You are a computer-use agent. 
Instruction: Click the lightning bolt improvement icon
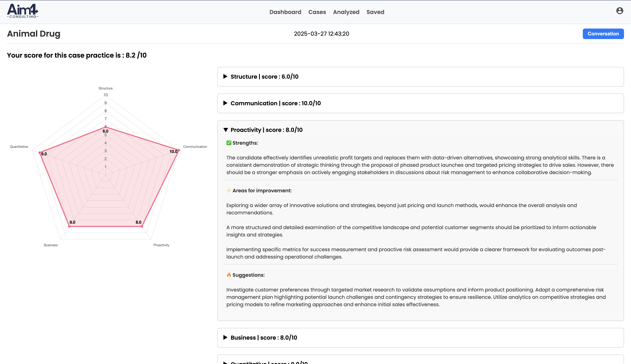[x=229, y=191]
